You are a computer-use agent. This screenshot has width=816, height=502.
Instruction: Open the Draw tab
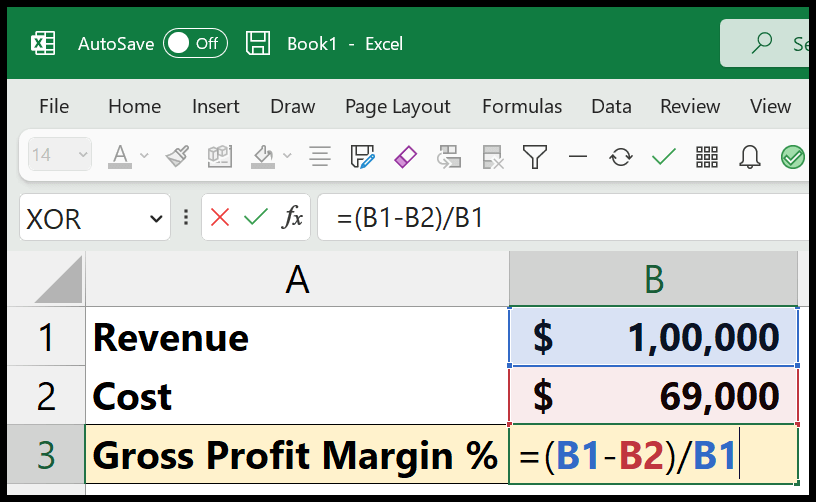292,106
